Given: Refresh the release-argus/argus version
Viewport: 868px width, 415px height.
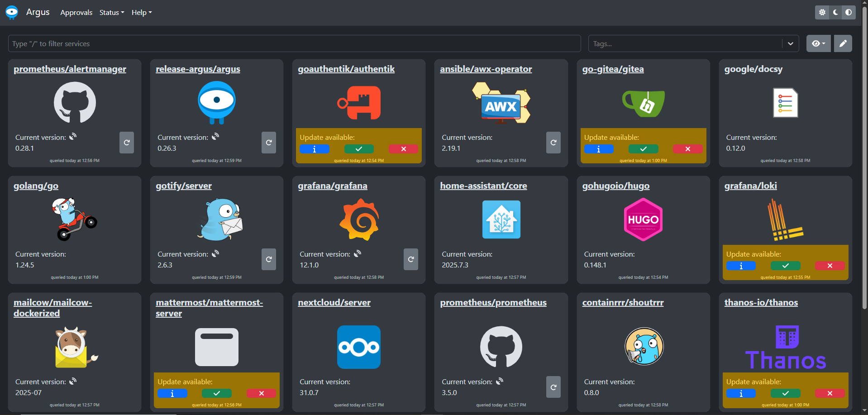Looking at the screenshot, I should tap(269, 143).
